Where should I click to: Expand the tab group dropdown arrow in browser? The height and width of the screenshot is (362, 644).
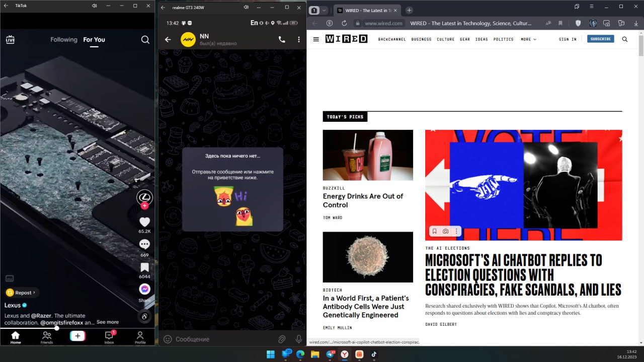coord(324,10)
